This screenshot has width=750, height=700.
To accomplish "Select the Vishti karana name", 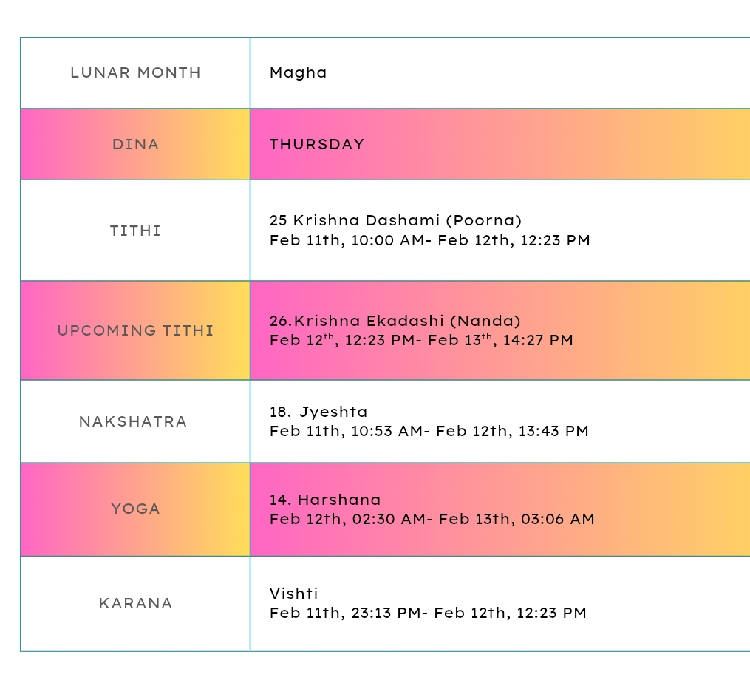I will [293, 594].
